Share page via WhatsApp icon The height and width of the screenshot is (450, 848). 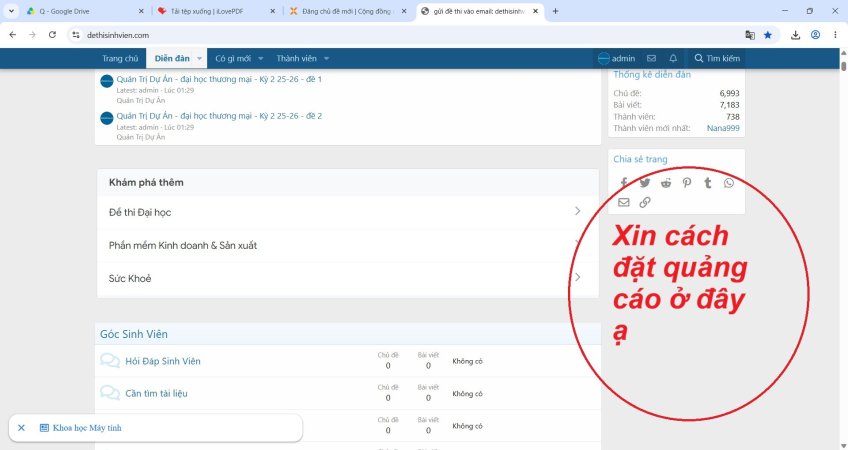[x=729, y=183]
